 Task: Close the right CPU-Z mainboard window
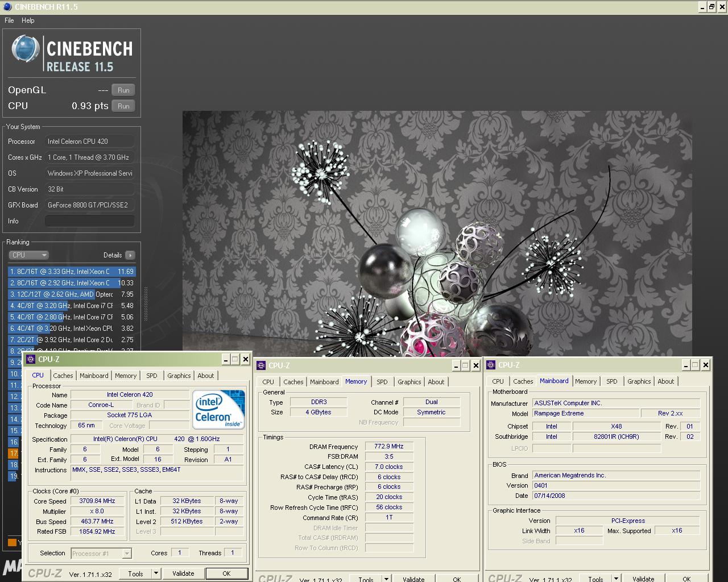click(x=706, y=365)
